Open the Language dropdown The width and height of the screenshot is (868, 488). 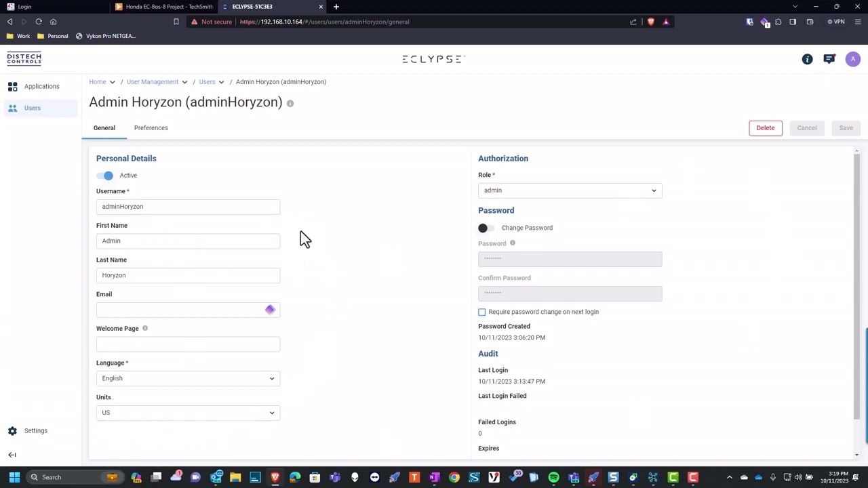188,378
